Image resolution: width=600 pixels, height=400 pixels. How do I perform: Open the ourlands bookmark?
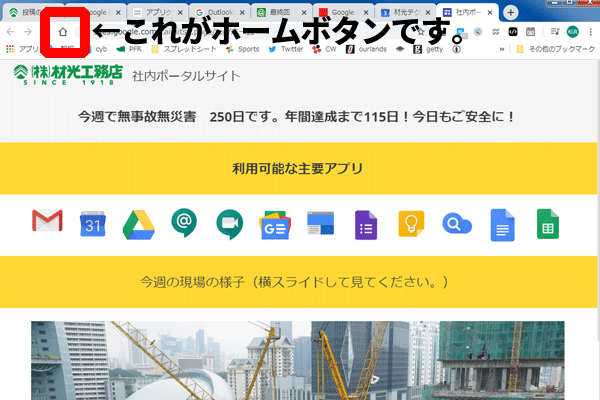(366, 49)
